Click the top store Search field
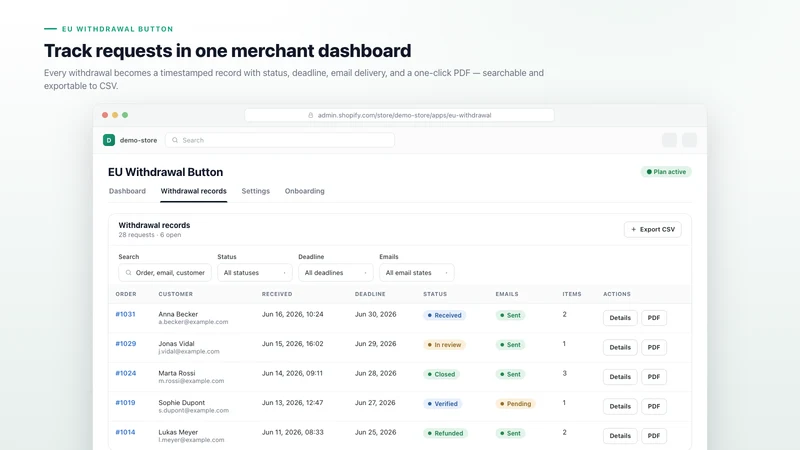Viewport: 800px width, 450px height. coord(280,140)
